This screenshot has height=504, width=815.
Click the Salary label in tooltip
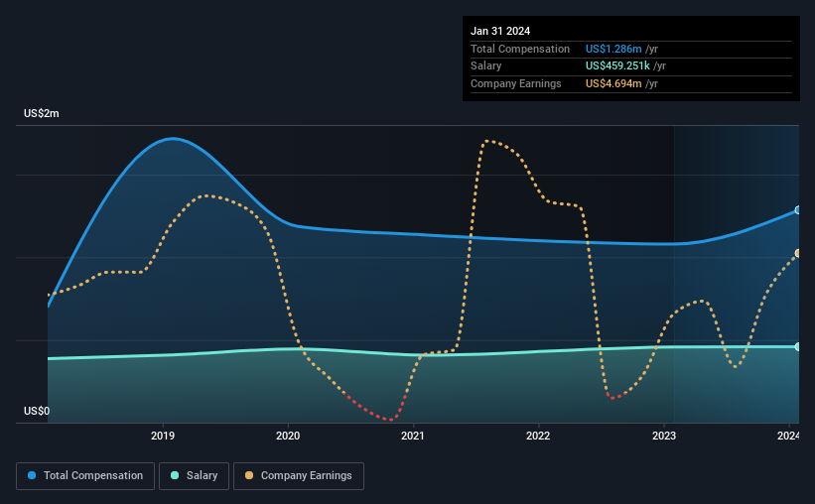click(486, 66)
